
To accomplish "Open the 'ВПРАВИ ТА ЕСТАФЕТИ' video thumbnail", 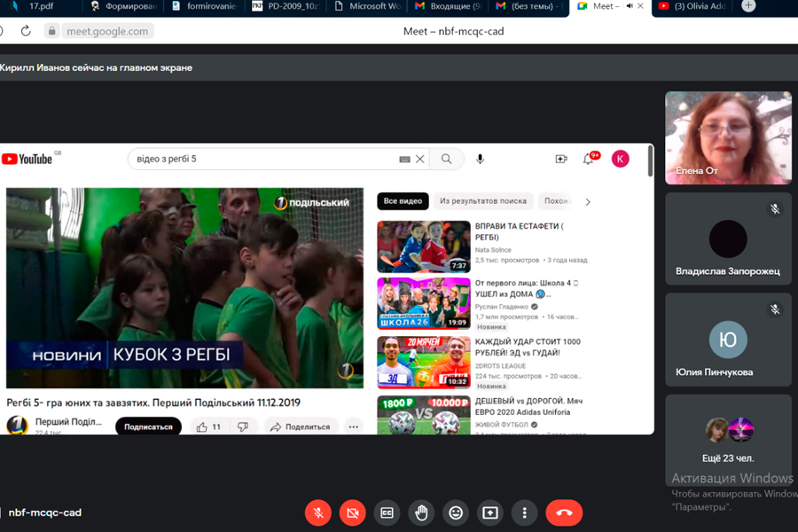I will 424,246.
